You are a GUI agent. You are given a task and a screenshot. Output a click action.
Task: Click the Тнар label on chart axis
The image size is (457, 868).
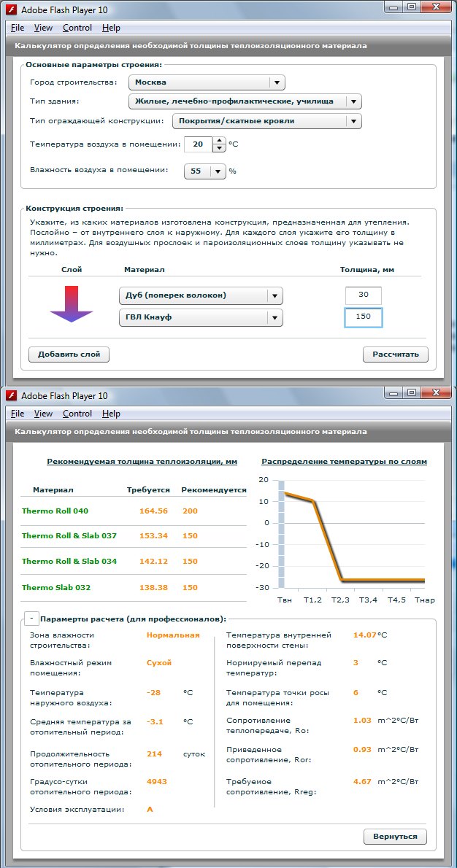pyautogui.click(x=425, y=600)
